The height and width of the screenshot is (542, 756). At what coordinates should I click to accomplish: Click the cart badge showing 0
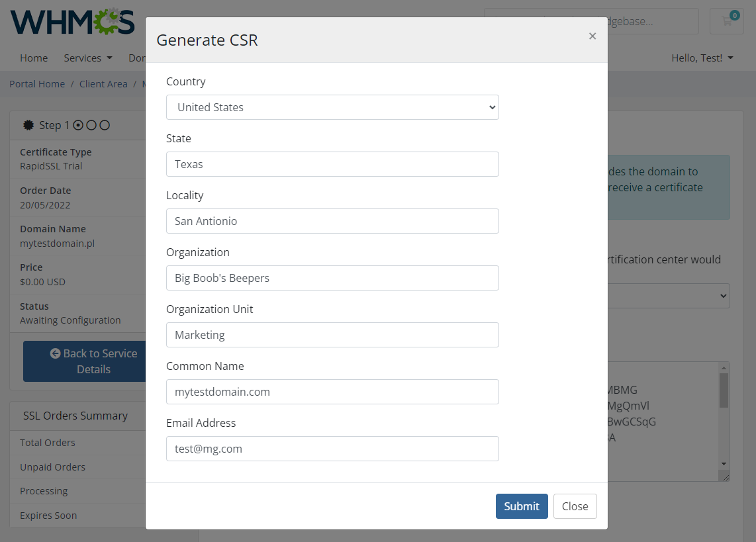pos(735,14)
